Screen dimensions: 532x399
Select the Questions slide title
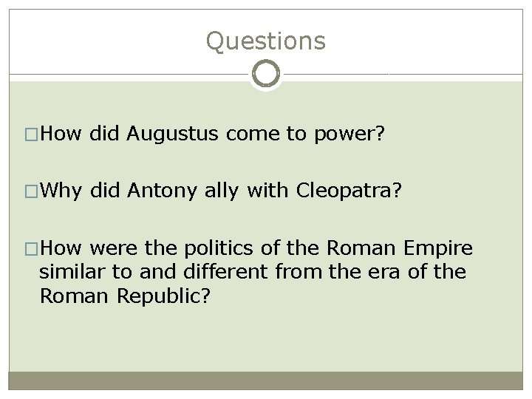point(265,41)
